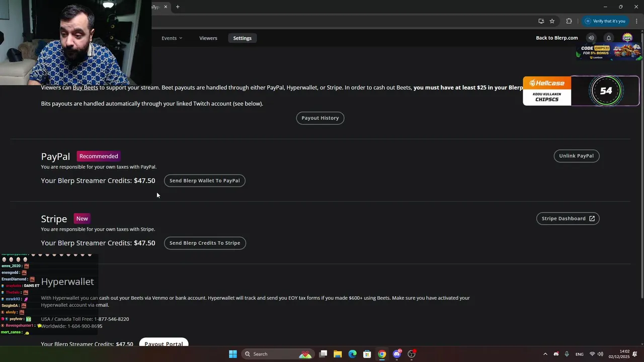Image resolution: width=644 pixels, height=362 pixels.
Task: Open Microsoft Store from the taskbar
Action: (x=367, y=354)
